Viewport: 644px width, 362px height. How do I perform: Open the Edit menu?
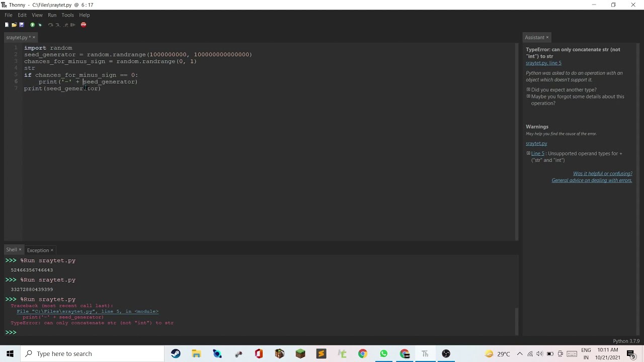pyautogui.click(x=22, y=15)
